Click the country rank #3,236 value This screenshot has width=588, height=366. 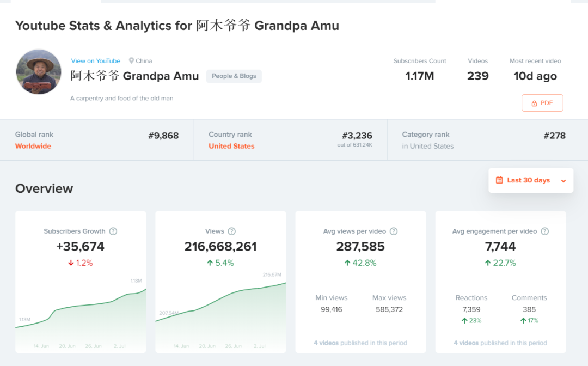(357, 136)
